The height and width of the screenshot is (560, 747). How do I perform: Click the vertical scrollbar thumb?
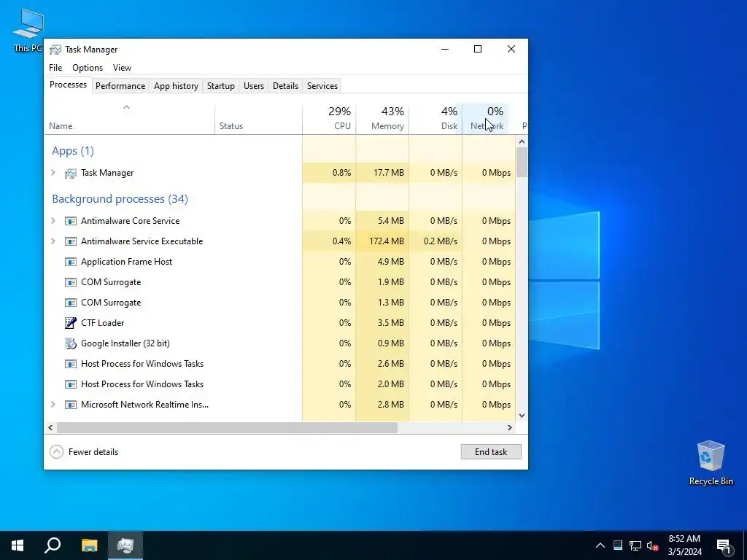(522, 163)
